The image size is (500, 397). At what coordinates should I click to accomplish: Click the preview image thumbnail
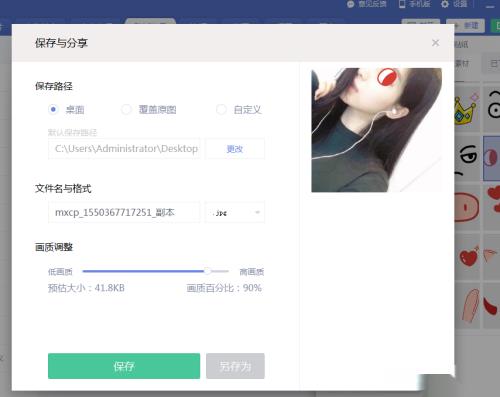(x=377, y=130)
